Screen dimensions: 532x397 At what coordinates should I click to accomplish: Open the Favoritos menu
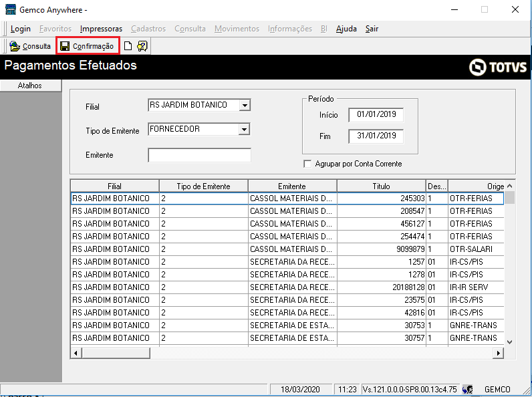coord(55,29)
